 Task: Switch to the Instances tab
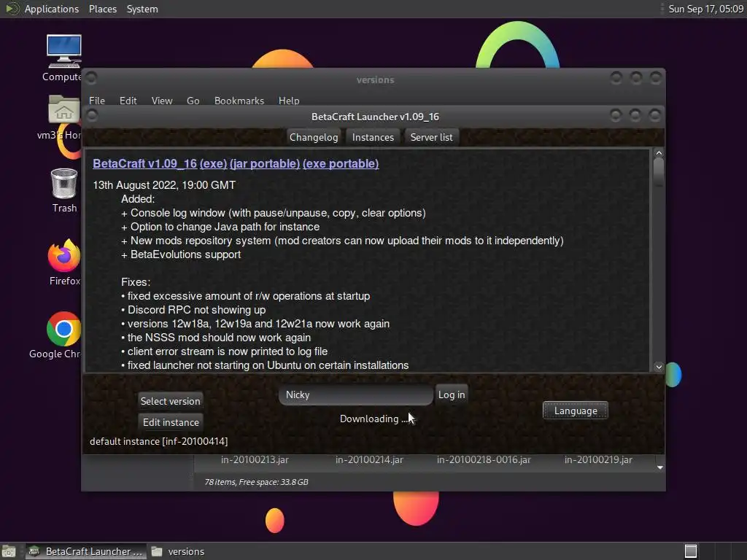click(373, 137)
